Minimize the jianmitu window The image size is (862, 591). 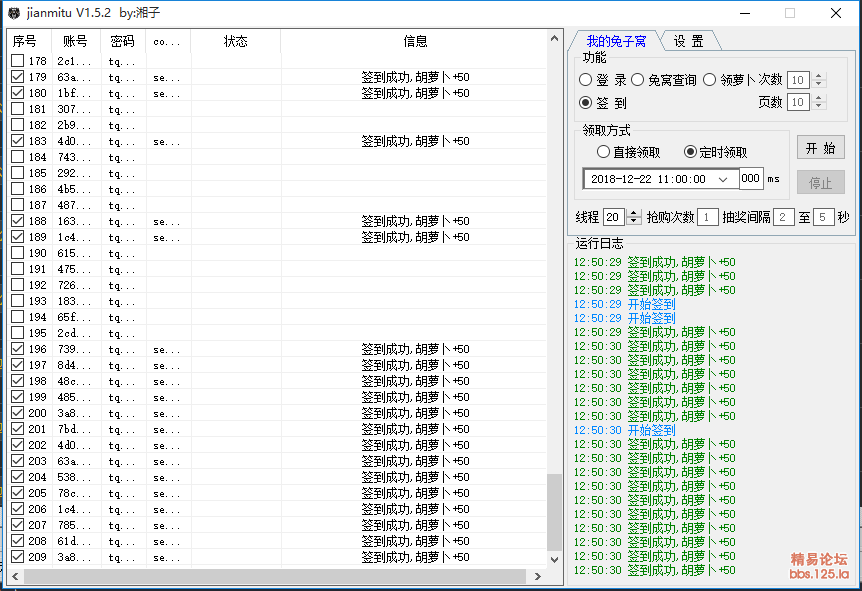(x=745, y=13)
